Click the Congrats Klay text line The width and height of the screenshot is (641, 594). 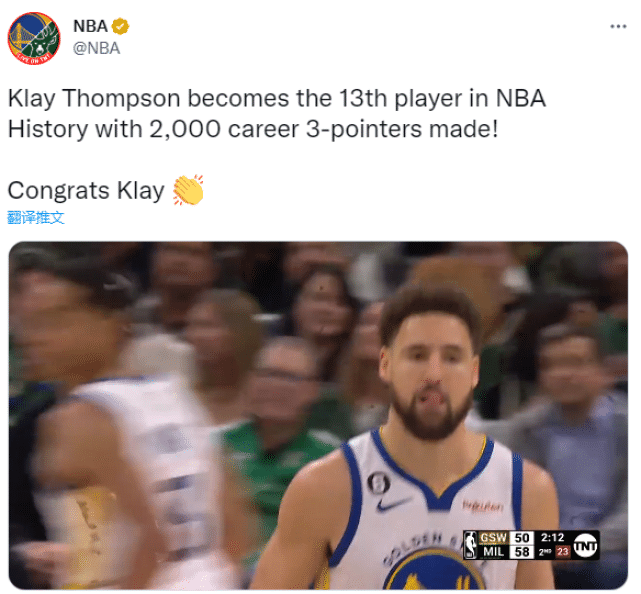tap(86, 191)
